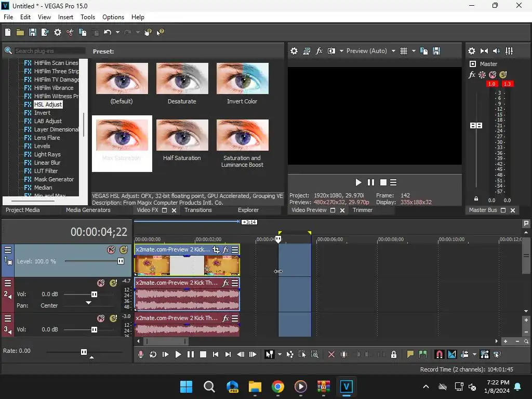
Task: Open the Options menu
Action: click(113, 17)
